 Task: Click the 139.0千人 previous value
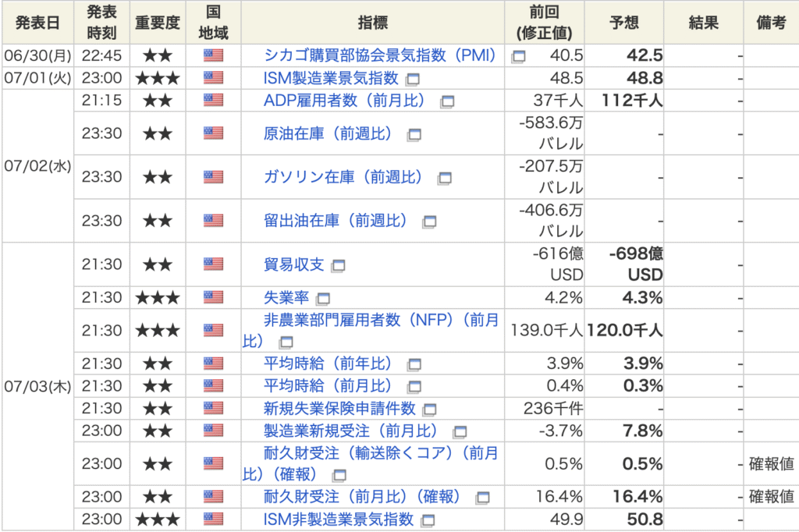pyautogui.click(x=547, y=330)
